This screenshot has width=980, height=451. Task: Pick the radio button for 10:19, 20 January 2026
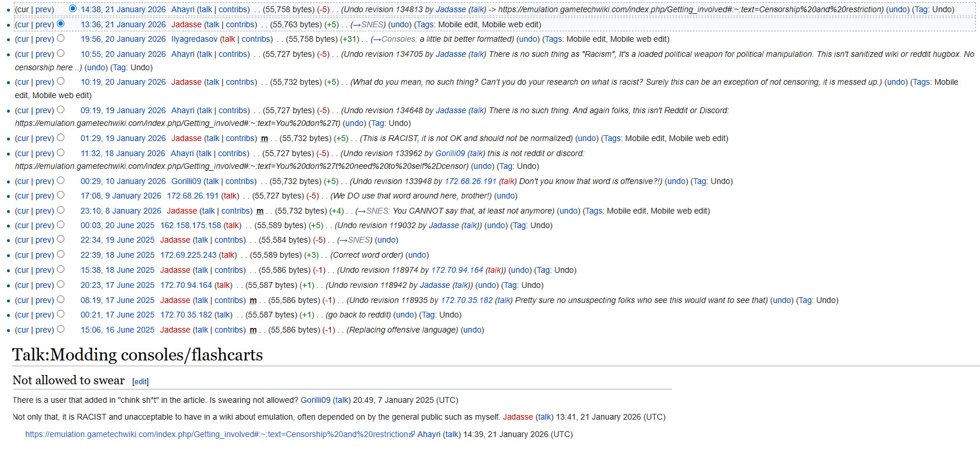click(61, 81)
